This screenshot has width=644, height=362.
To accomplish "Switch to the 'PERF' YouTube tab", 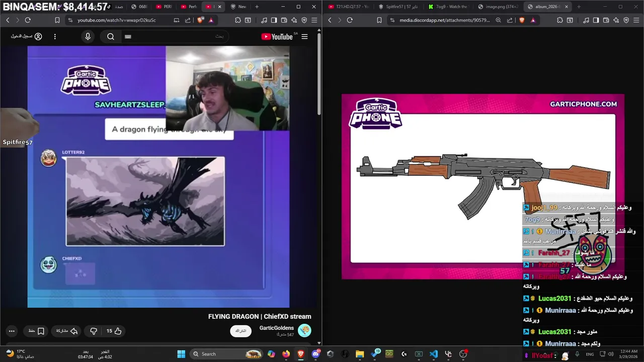I will [165, 7].
